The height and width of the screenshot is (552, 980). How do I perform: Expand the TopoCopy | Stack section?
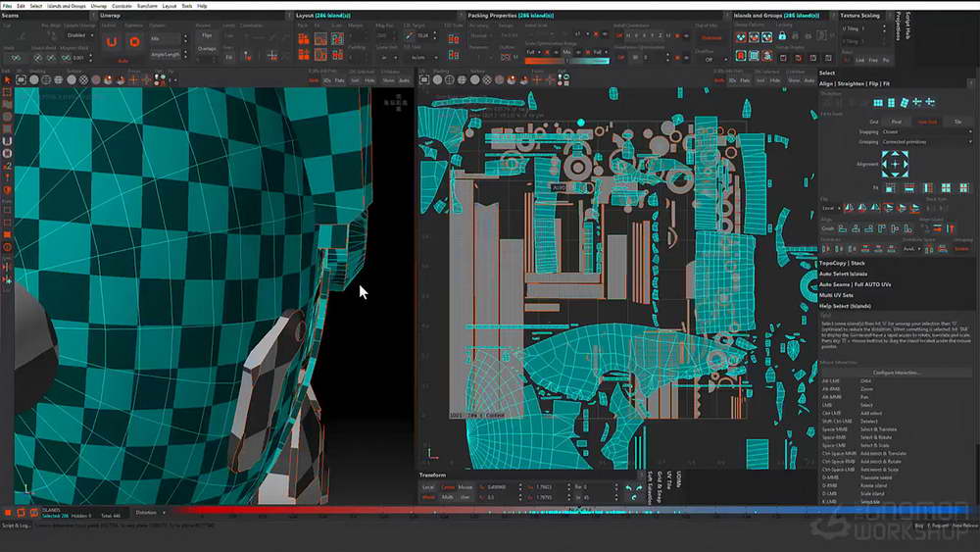(841, 263)
